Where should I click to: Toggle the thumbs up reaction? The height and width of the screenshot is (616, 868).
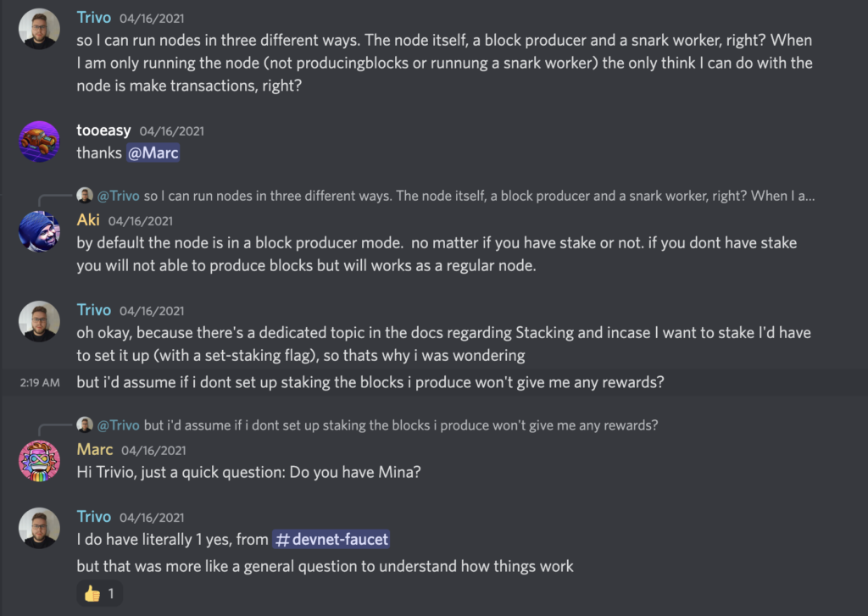tap(99, 594)
